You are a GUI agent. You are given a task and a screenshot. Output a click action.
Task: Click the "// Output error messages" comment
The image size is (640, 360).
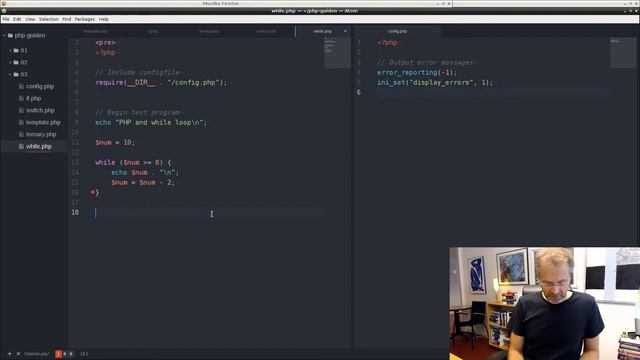pyautogui.click(x=425, y=62)
